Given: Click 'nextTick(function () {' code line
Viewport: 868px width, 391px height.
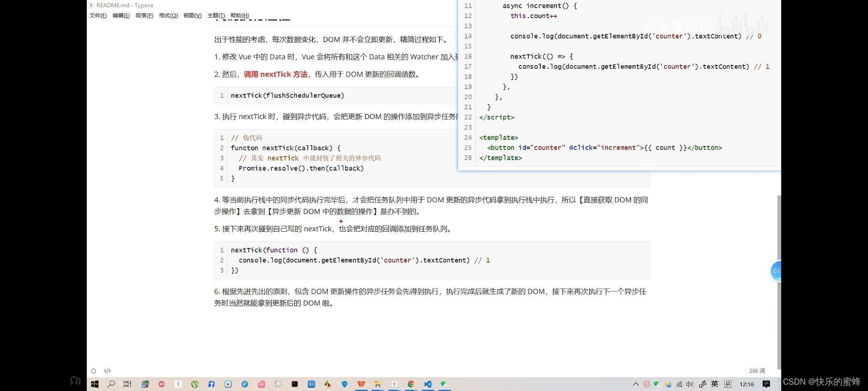Looking at the screenshot, I should click(x=274, y=250).
